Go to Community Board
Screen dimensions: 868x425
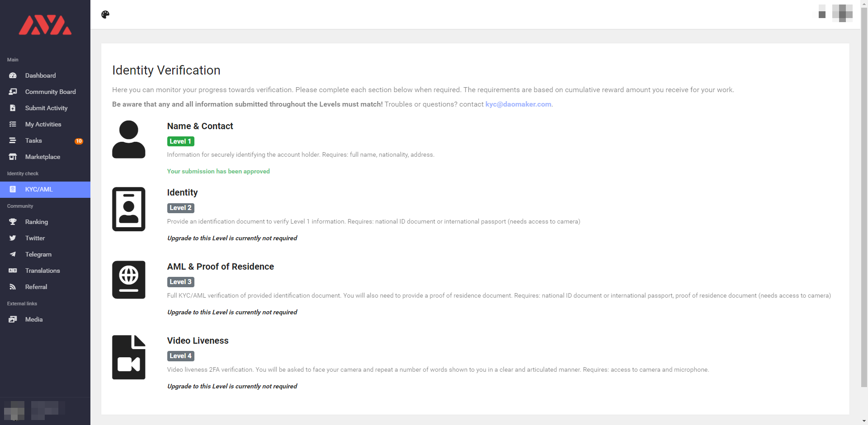[50, 92]
